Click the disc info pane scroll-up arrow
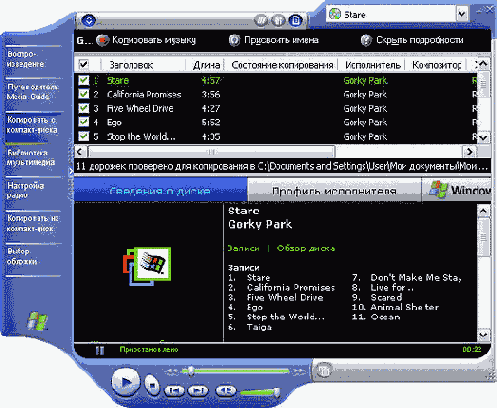The width and height of the screenshot is (497, 408). click(483, 211)
